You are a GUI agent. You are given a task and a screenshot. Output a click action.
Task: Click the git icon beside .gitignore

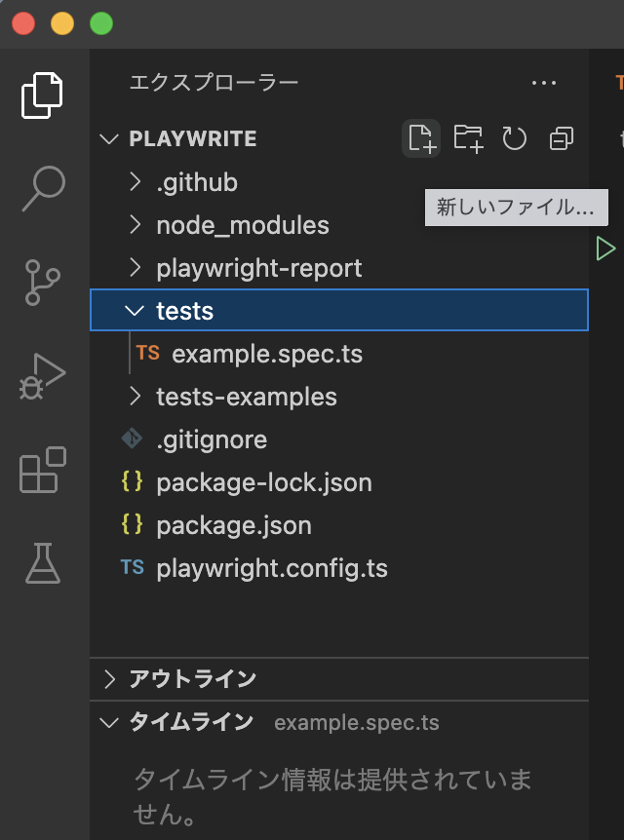(x=132, y=439)
